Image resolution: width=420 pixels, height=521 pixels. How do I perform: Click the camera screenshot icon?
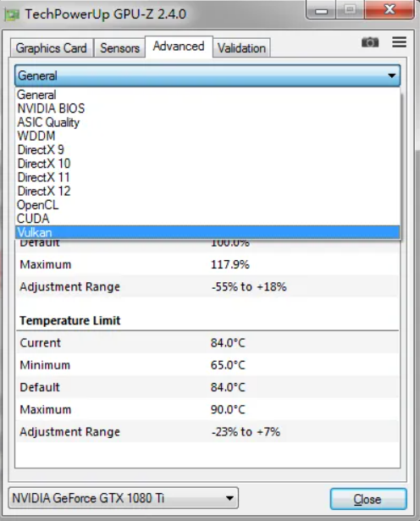pos(370,42)
